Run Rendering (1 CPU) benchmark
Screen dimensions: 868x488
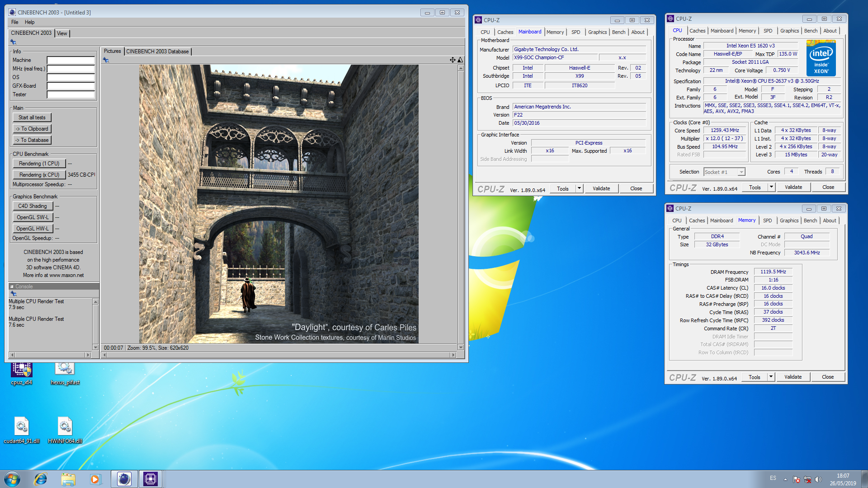[x=39, y=164]
